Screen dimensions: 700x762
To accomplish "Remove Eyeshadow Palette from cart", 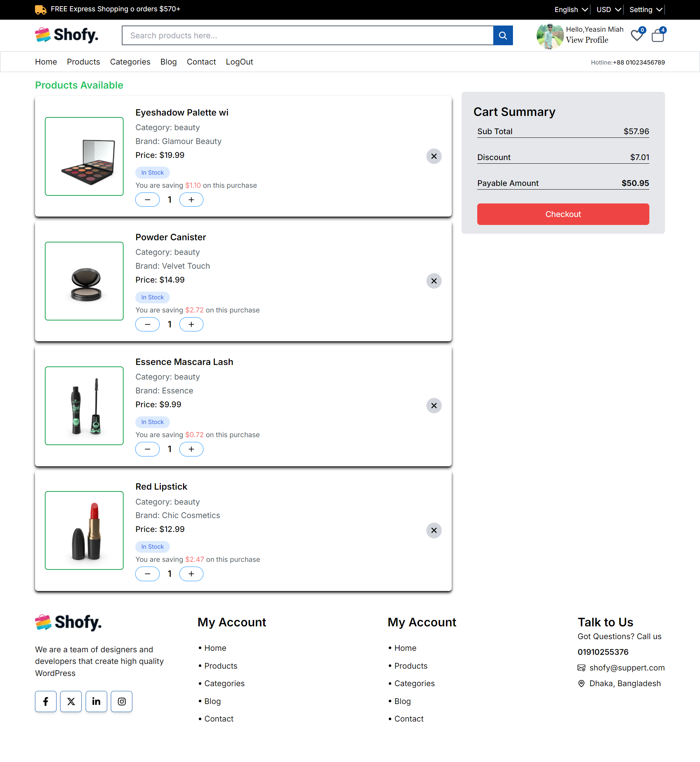I will (434, 156).
